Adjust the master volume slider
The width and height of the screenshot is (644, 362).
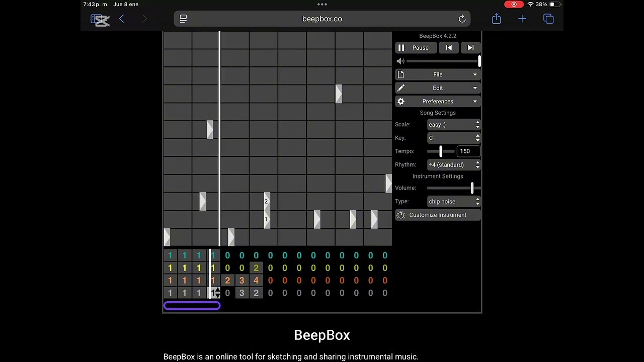(443, 61)
